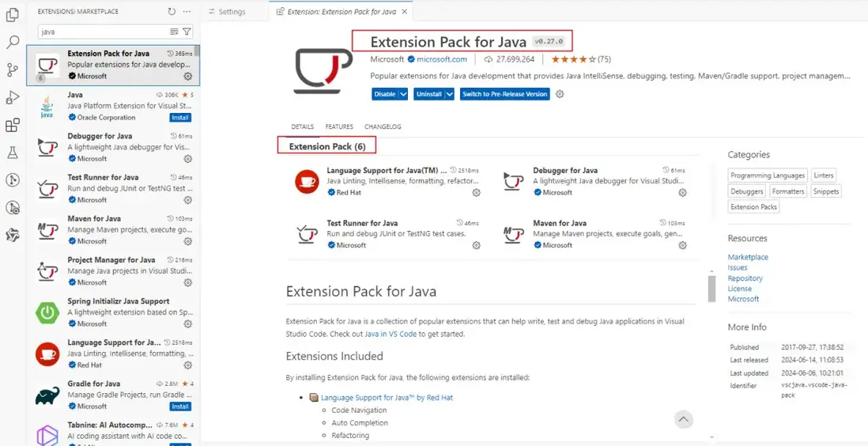The width and height of the screenshot is (868, 446).
Task: Switch to the Settings editor tab
Action: 226,11
